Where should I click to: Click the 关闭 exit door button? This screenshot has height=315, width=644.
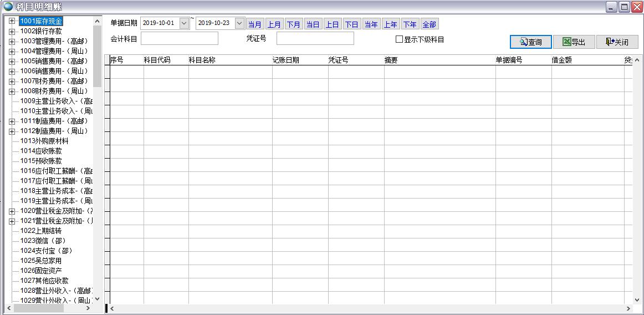point(617,42)
